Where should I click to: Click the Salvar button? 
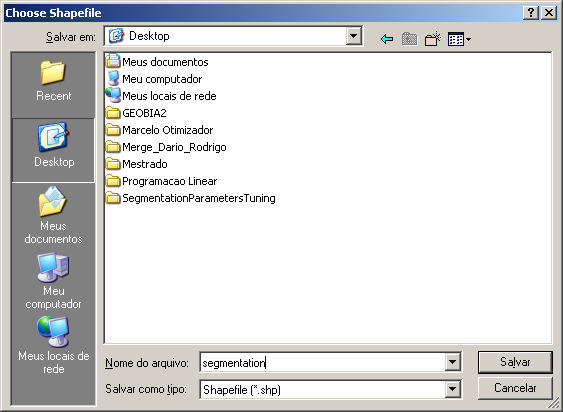(515, 362)
